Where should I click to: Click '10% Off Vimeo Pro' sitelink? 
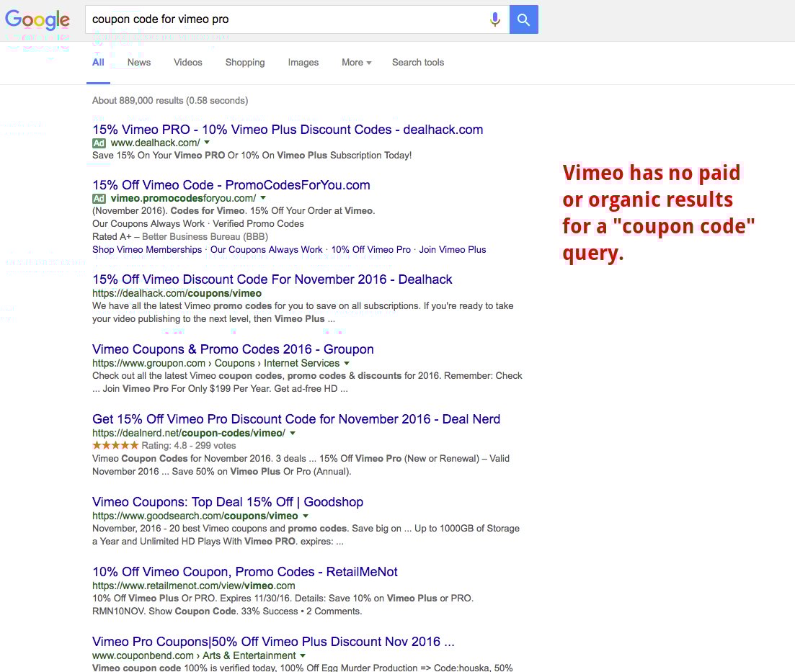(x=370, y=250)
